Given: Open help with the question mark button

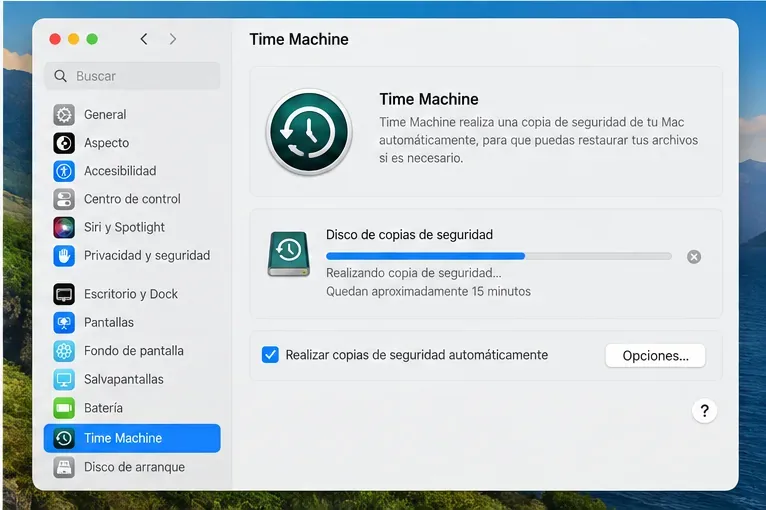Looking at the screenshot, I should click(704, 411).
